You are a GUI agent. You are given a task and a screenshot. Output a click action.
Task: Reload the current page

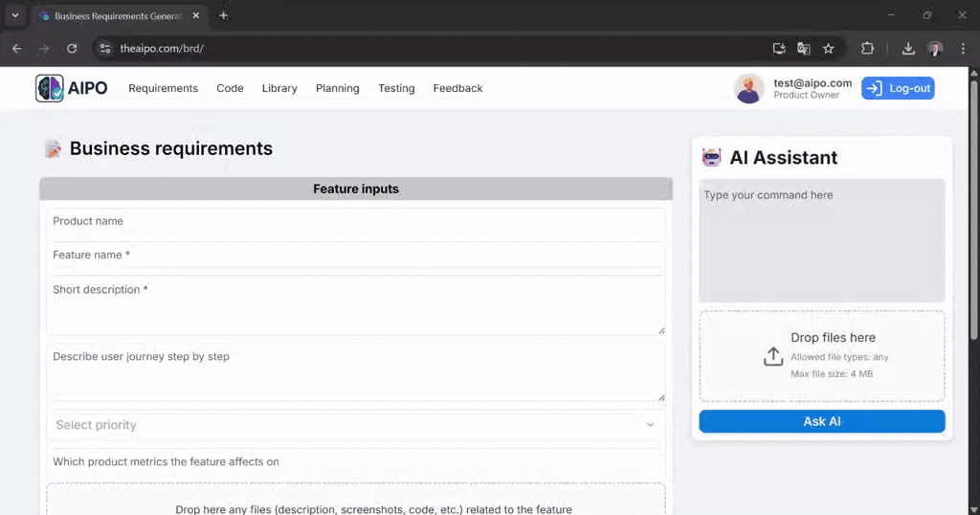pos(72,48)
